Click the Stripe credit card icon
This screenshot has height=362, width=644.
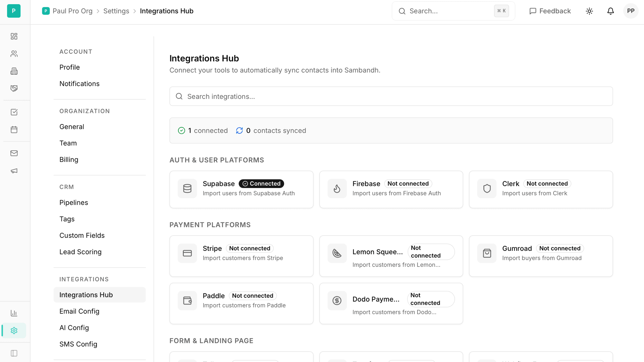[187, 253]
